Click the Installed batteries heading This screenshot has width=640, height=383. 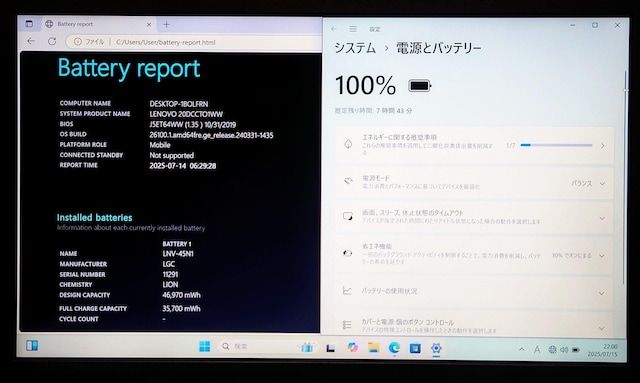pyautogui.click(x=94, y=218)
